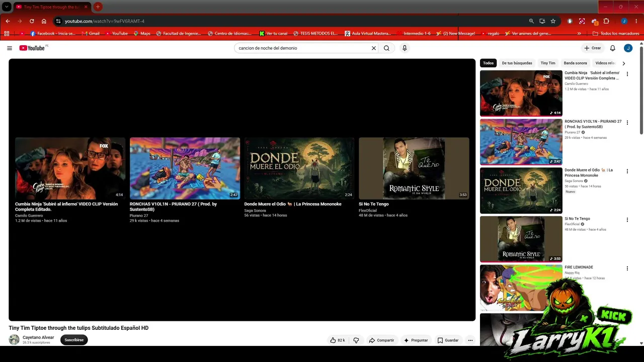The image size is (644, 362).
Task: Open the Cayetano Alvear channel avatar
Action: [x=14, y=340]
